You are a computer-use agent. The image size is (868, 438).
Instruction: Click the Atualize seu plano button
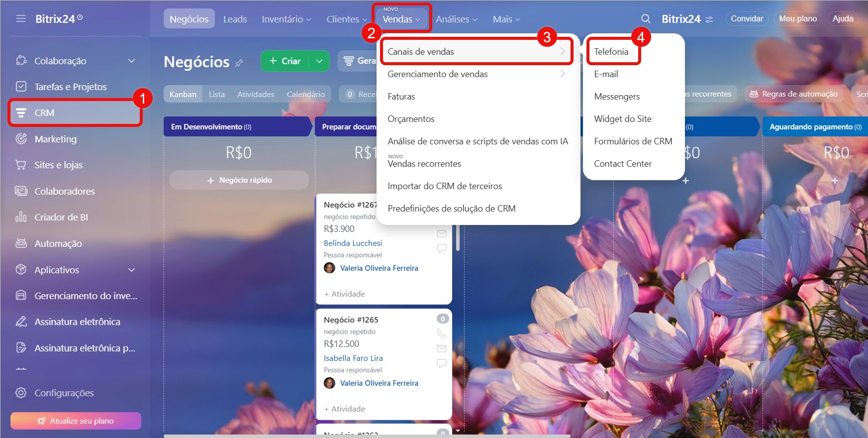76,421
